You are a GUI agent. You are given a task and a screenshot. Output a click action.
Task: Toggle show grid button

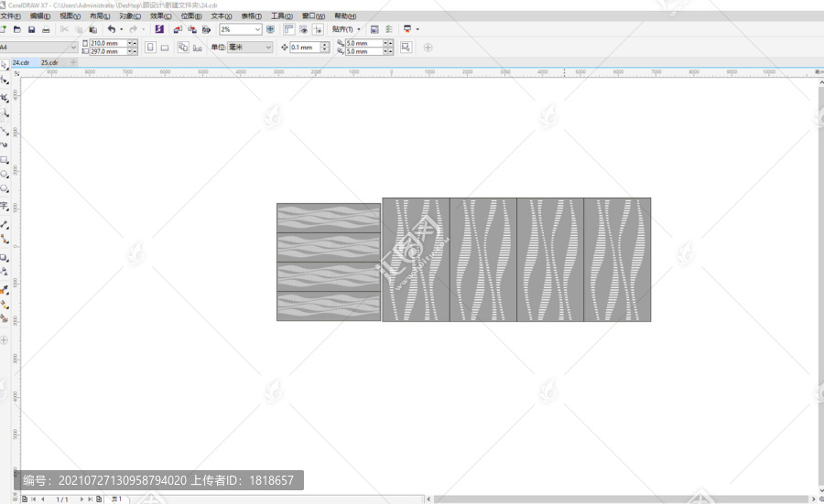coord(303,29)
